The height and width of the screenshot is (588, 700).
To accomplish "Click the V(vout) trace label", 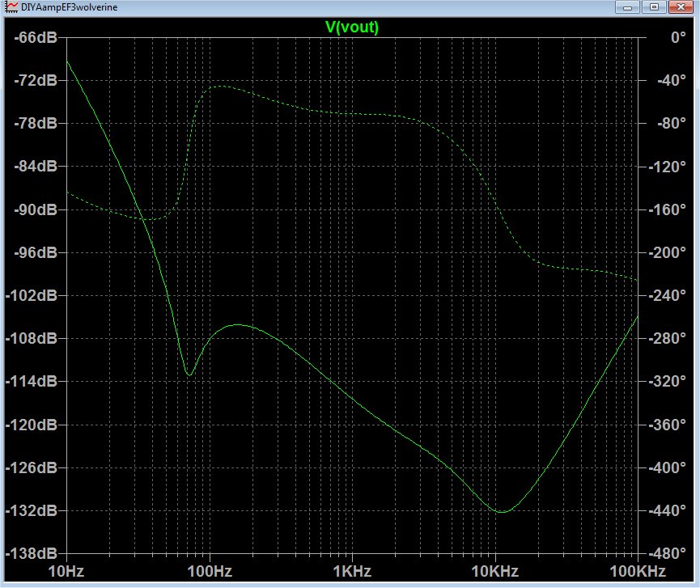I will [352, 27].
